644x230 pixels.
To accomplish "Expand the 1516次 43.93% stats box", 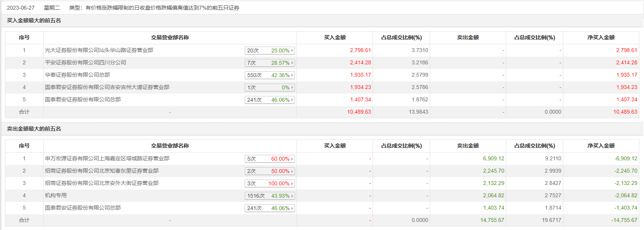I will (270, 196).
